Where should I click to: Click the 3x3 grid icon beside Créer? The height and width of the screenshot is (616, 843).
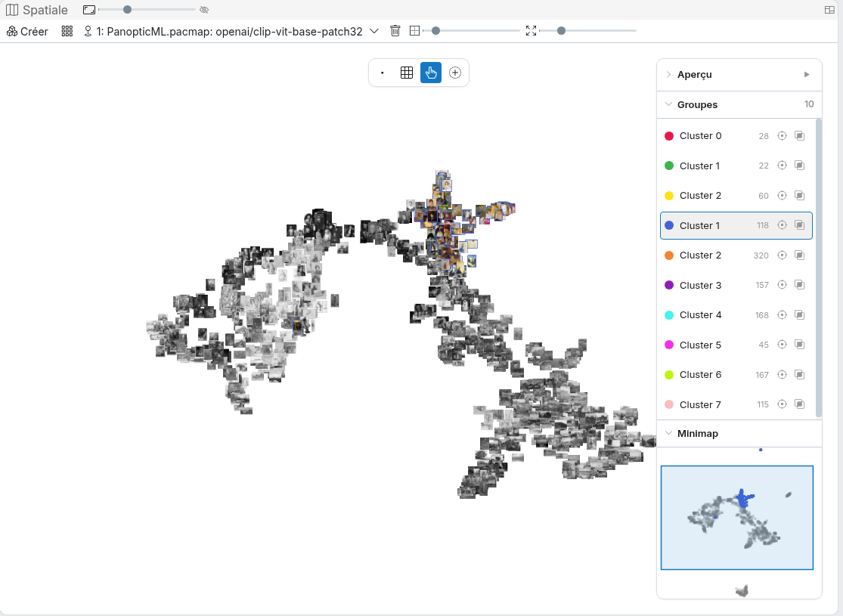pos(67,31)
